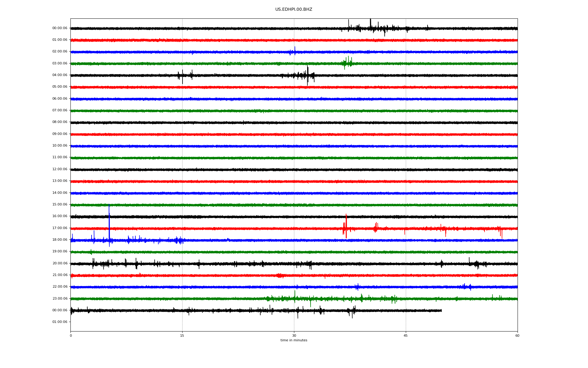Screen dimensions: 588x368
Task: Click the 04:00:06 row label
Action: pyautogui.click(x=60, y=75)
